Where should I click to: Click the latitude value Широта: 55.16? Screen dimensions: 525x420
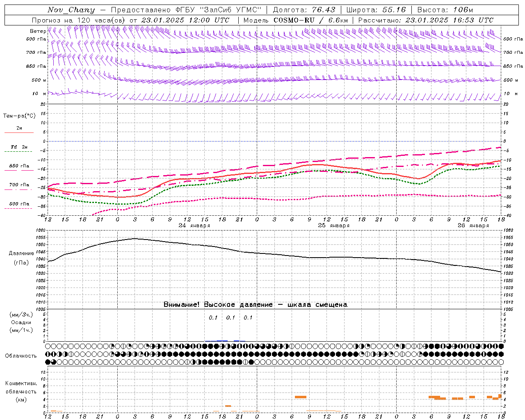(376, 10)
